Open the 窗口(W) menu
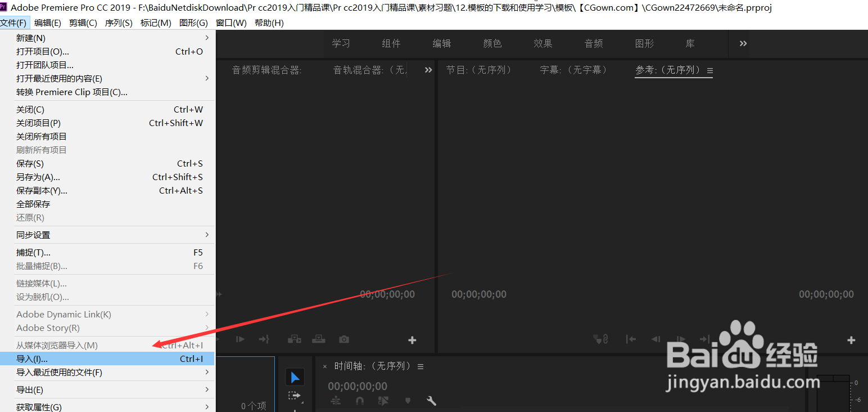The image size is (868, 412). (231, 23)
